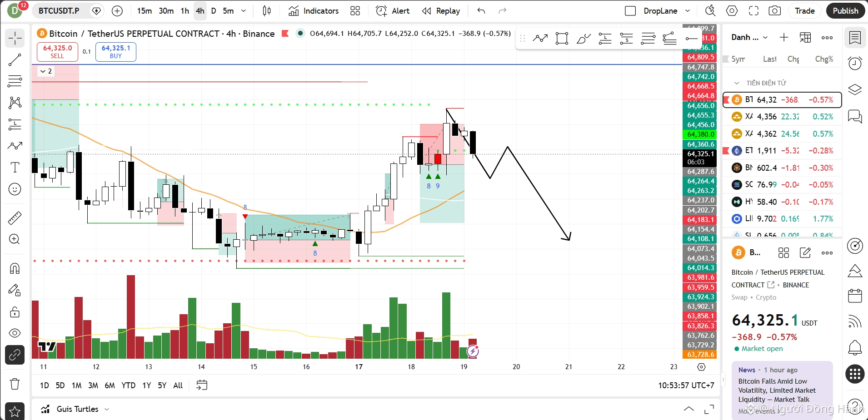Open the candlestick chart style menu

tap(267, 11)
